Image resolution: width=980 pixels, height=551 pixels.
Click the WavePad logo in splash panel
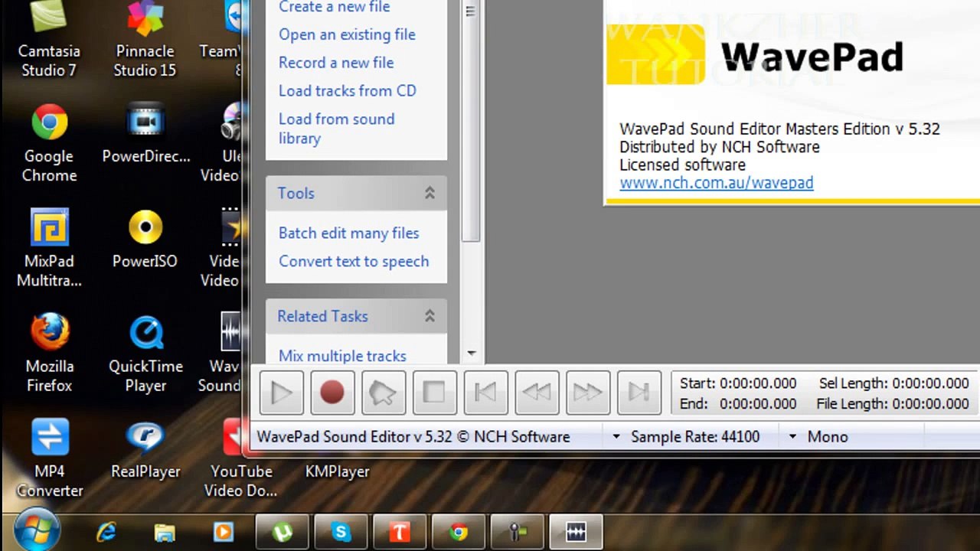[755, 55]
